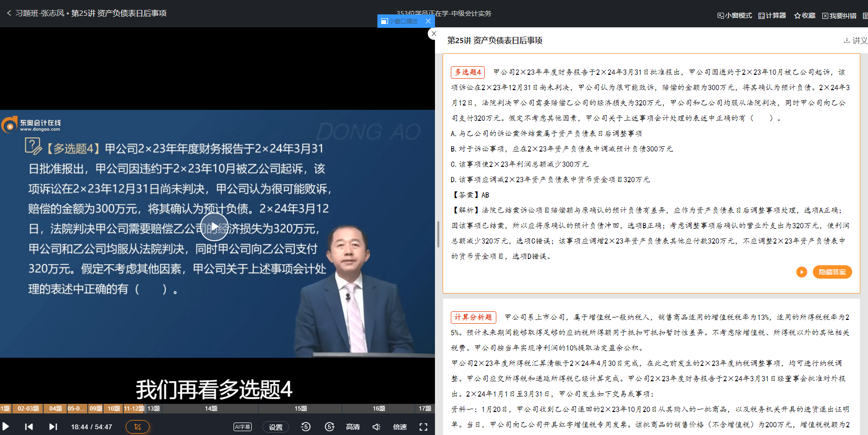Screen dimensions: 868x435
Task: Go back using the top-left arrow
Action: (9, 13)
